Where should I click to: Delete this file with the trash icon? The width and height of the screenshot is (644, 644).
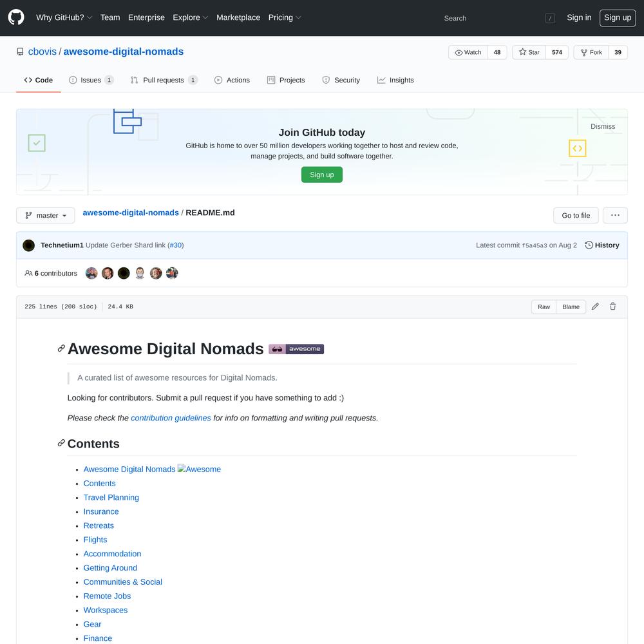[613, 307]
